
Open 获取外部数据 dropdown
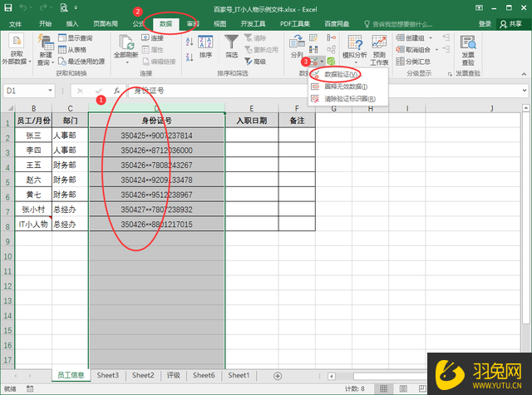(x=17, y=50)
